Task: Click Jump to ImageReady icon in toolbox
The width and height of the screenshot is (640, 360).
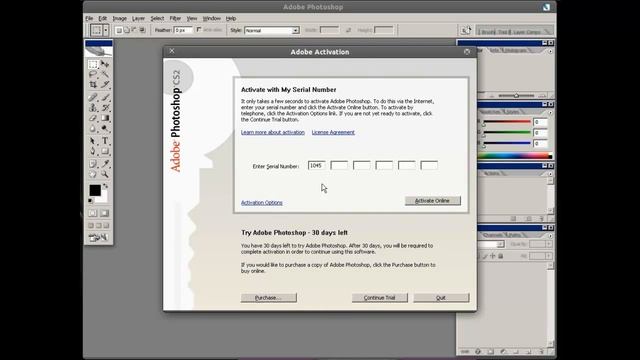Action: click(x=99, y=238)
